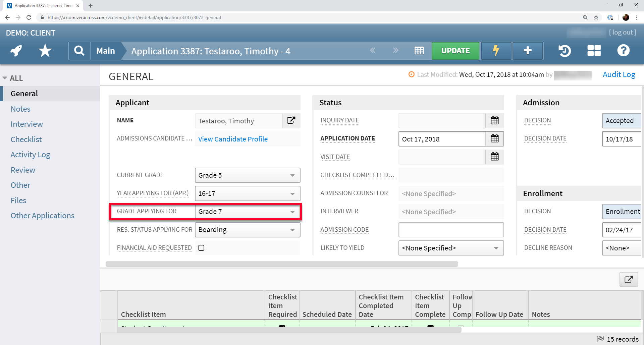Switch to the Checklist sidebar section
The height and width of the screenshot is (345, 644).
pyautogui.click(x=26, y=139)
